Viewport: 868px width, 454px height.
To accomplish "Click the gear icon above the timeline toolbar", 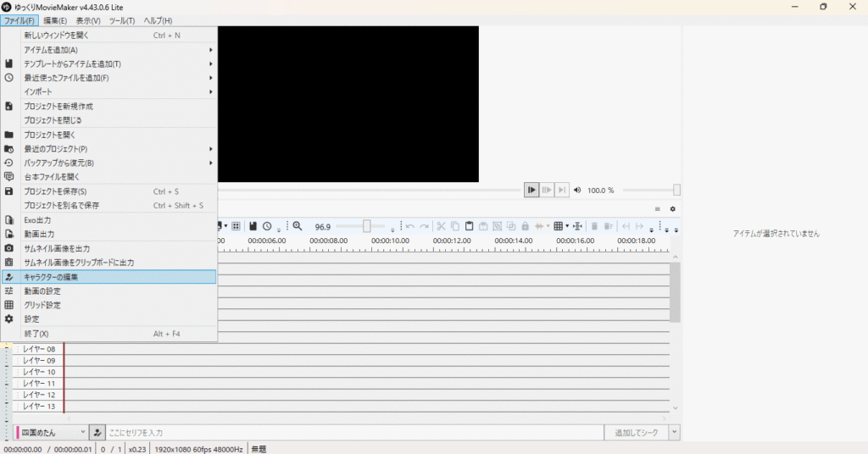I will click(x=673, y=209).
